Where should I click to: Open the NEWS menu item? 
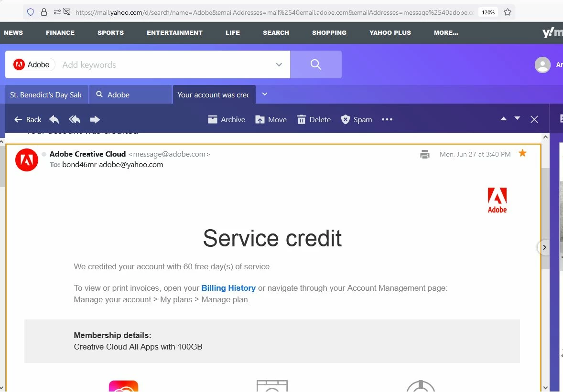click(x=13, y=32)
